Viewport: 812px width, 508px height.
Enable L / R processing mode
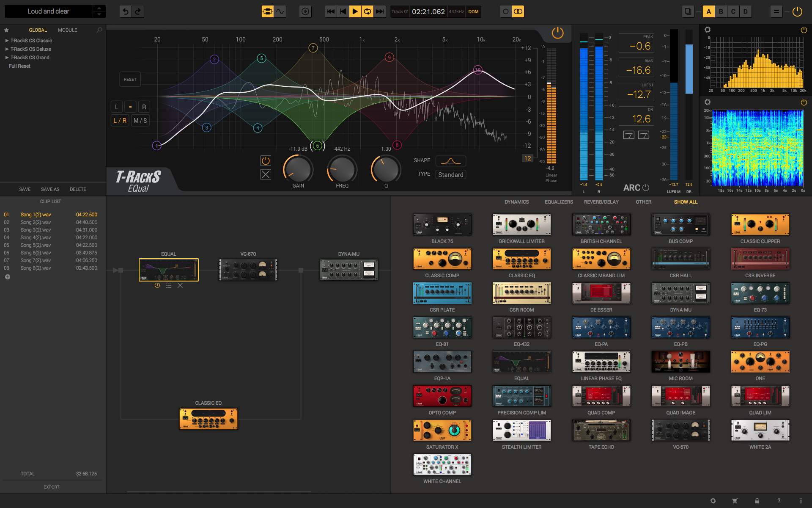pos(120,121)
